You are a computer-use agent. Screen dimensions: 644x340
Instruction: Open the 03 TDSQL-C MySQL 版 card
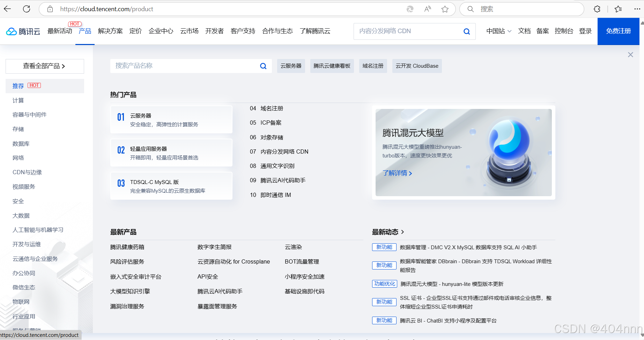[x=171, y=186]
